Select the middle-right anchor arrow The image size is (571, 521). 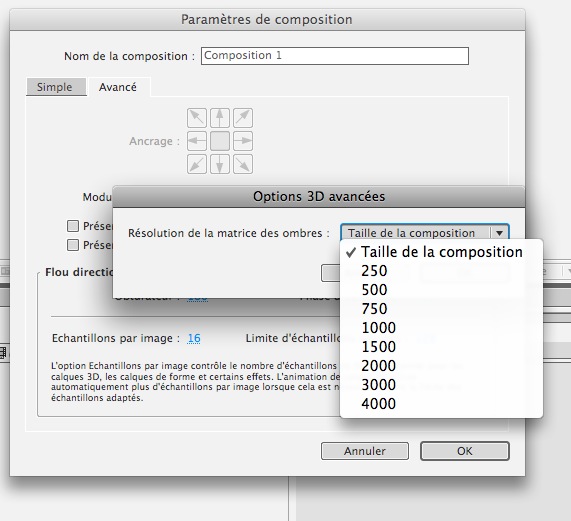point(243,141)
